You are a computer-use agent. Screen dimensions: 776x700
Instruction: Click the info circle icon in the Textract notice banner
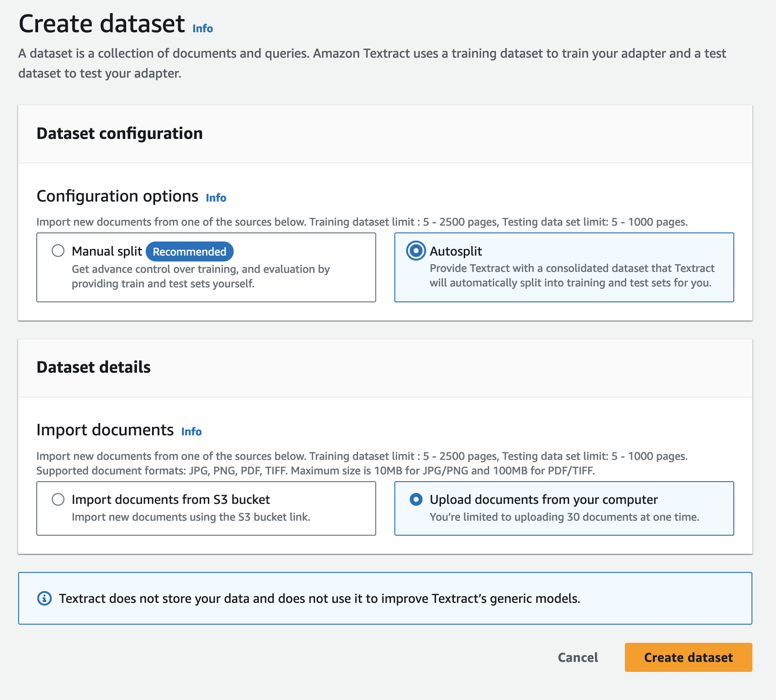tap(44, 598)
